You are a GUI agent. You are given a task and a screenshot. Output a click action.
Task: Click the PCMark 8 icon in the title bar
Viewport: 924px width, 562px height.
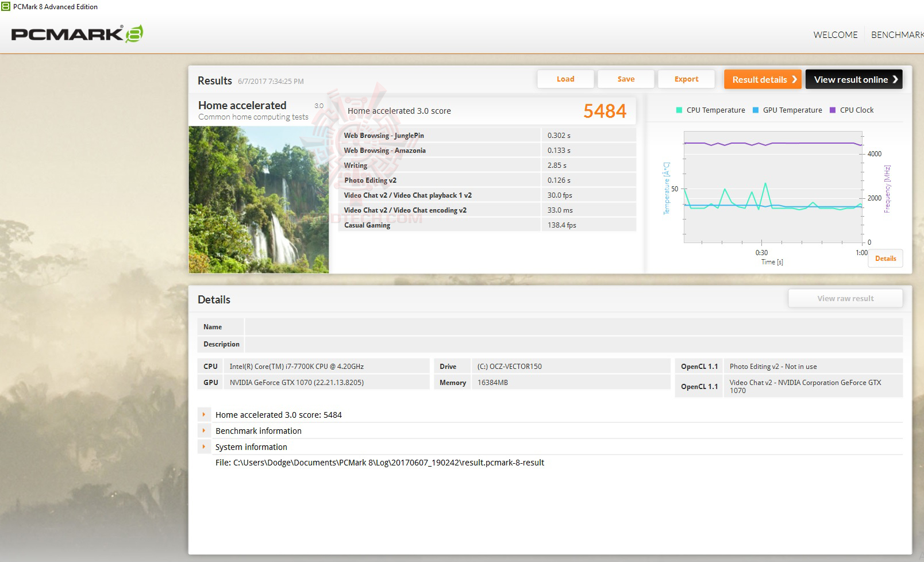point(6,6)
